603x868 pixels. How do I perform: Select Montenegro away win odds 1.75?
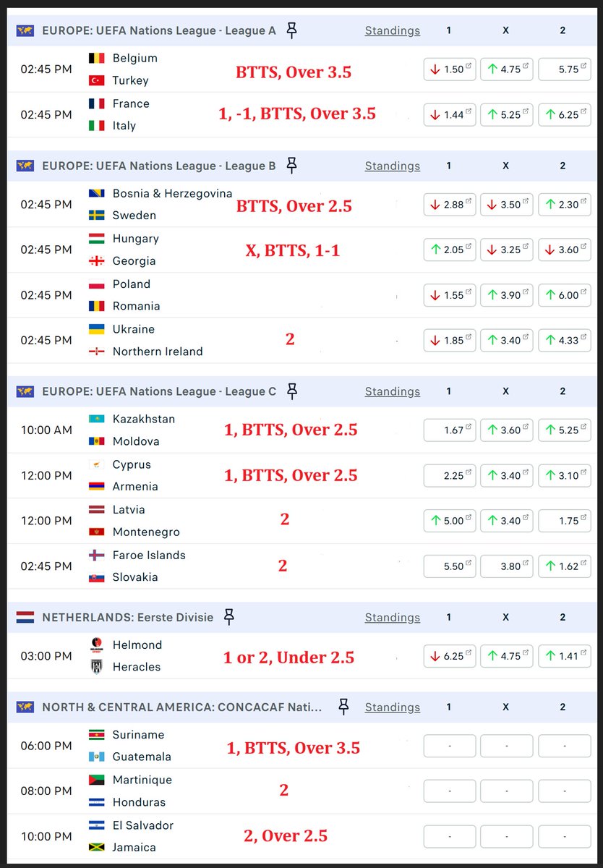click(x=565, y=521)
